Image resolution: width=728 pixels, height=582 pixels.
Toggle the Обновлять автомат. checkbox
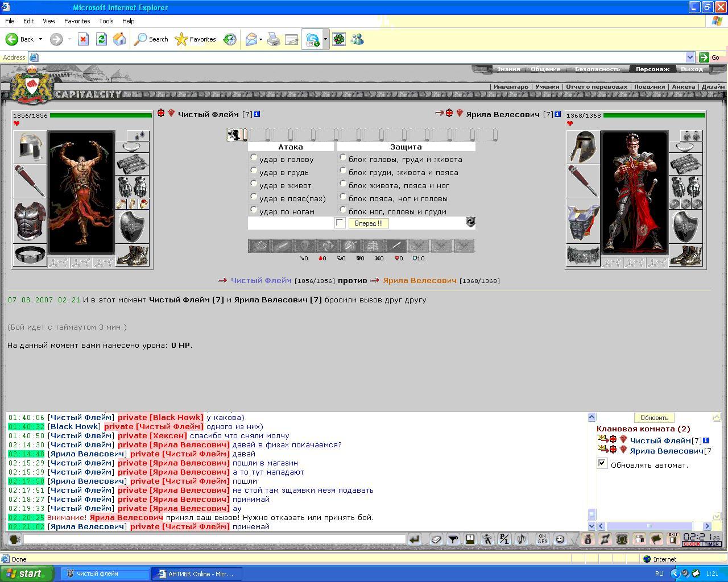[602, 464]
